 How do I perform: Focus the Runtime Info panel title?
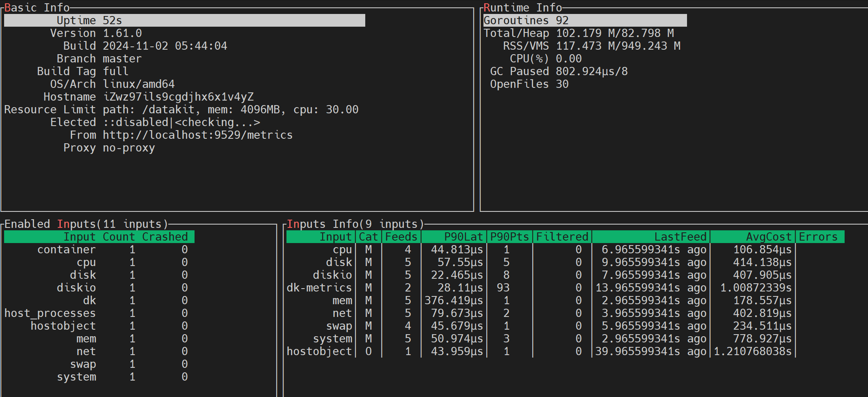click(522, 8)
